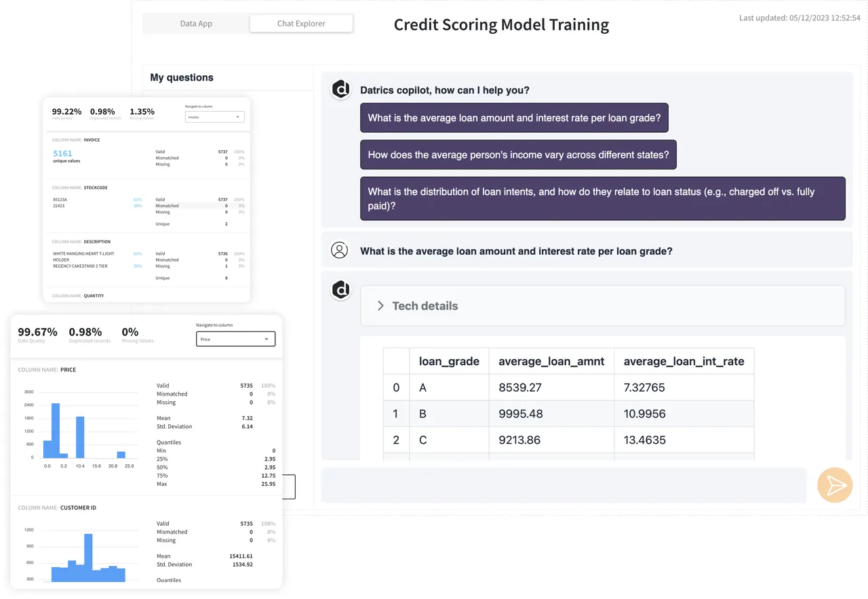Click the user question about loan grade averages

tap(516, 251)
